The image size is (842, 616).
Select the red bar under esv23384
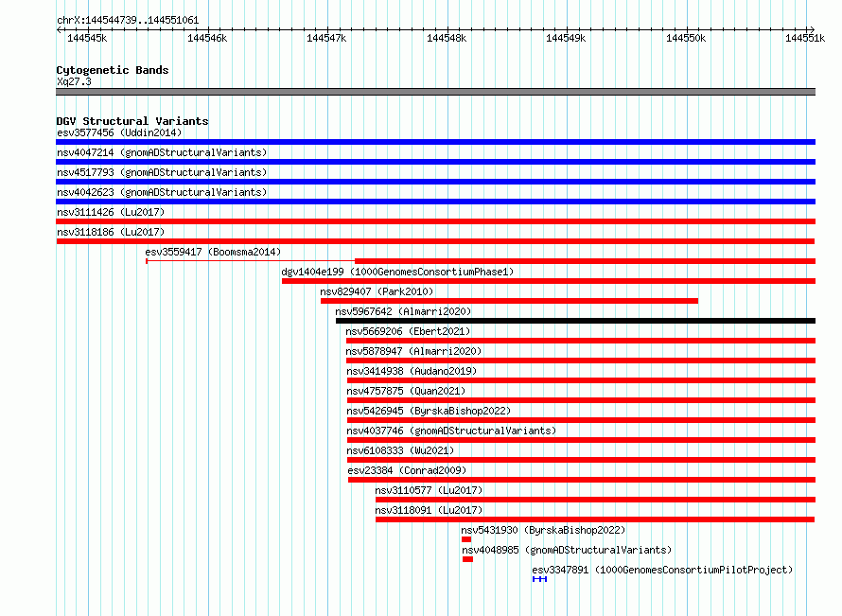tap(582, 480)
